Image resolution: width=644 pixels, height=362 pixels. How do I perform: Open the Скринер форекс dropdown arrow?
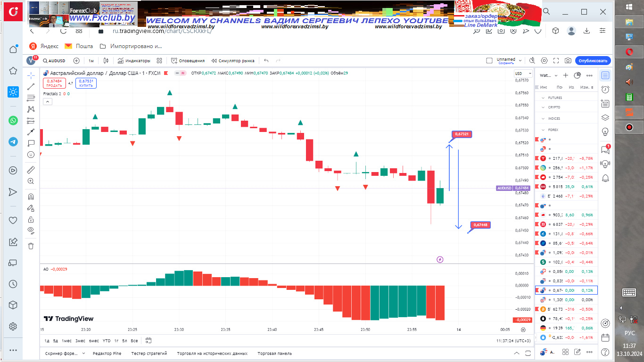83,353
